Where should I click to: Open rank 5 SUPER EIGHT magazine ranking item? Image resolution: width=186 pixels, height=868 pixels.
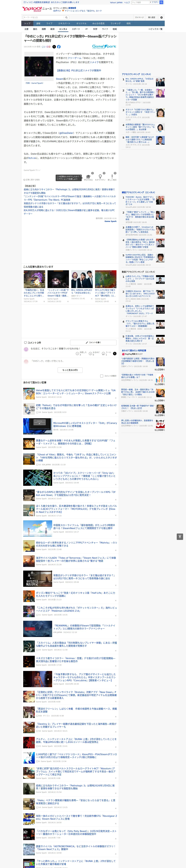tap(140, 258)
